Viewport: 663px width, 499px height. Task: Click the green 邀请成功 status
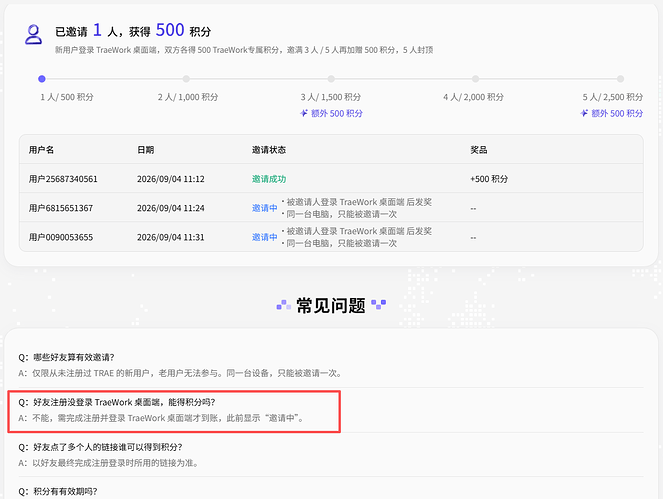(x=269, y=179)
